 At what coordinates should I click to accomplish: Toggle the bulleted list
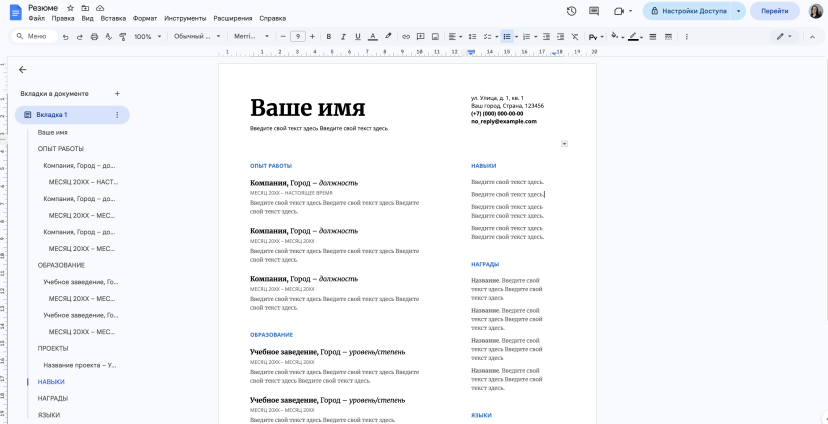[x=507, y=36]
